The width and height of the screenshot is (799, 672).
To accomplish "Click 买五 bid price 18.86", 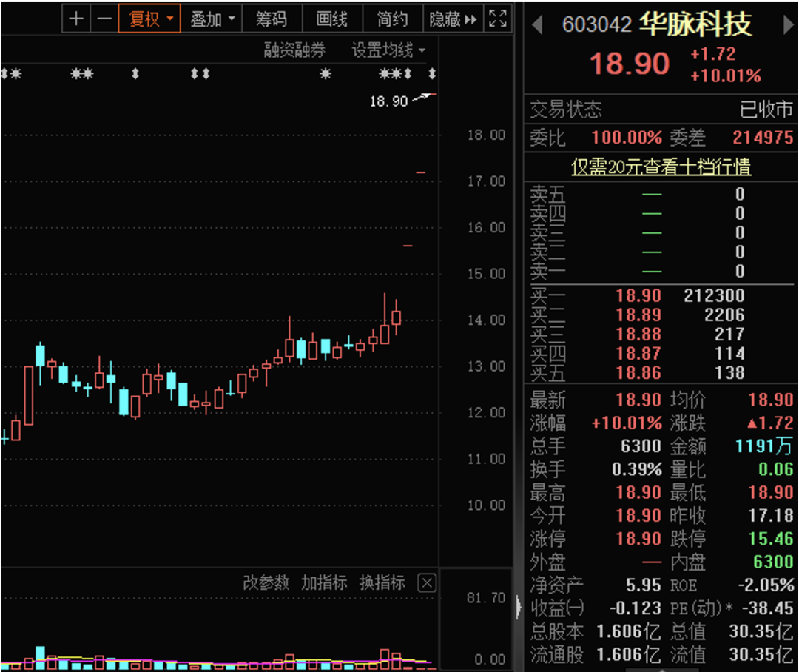I will [638, 373].
